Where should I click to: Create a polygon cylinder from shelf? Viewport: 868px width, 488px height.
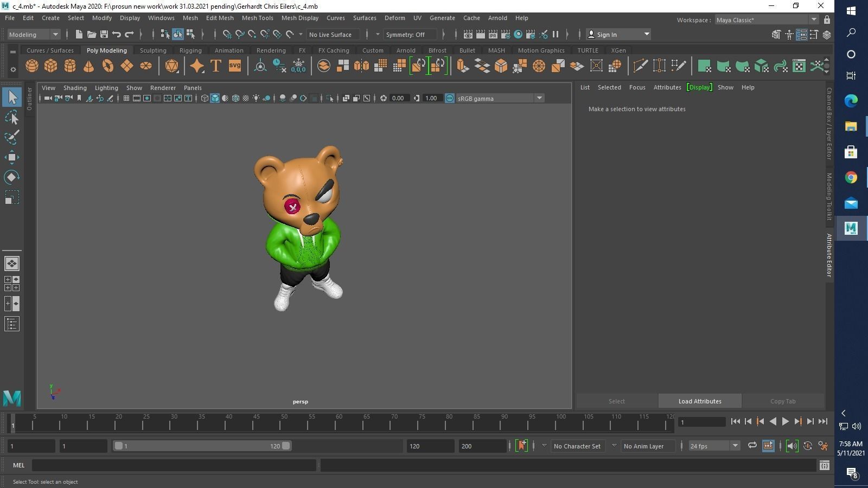(70, 66)
